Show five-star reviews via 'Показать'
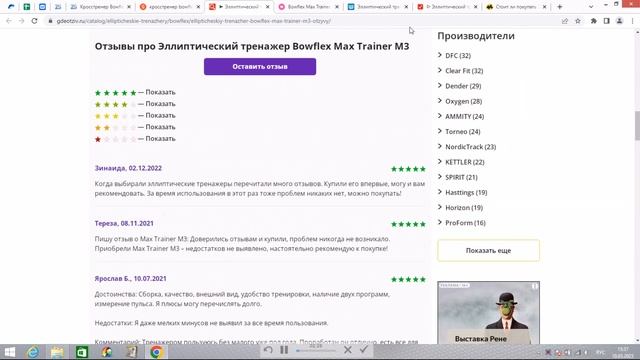Screen dimensions: 640x360 (x=160, y=92)
